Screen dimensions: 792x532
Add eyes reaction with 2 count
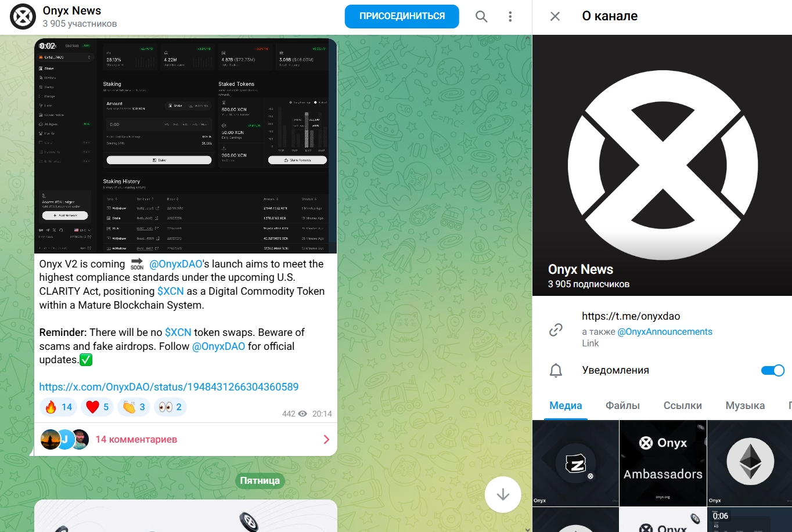point(170,407)
